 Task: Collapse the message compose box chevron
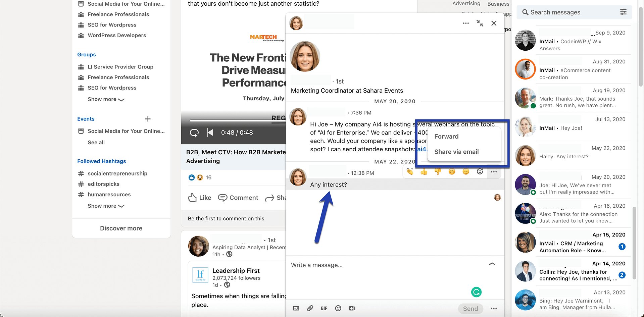pos(492,264)
